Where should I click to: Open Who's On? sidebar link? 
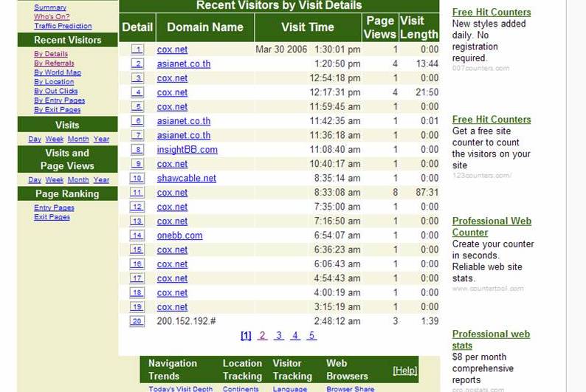52,16
